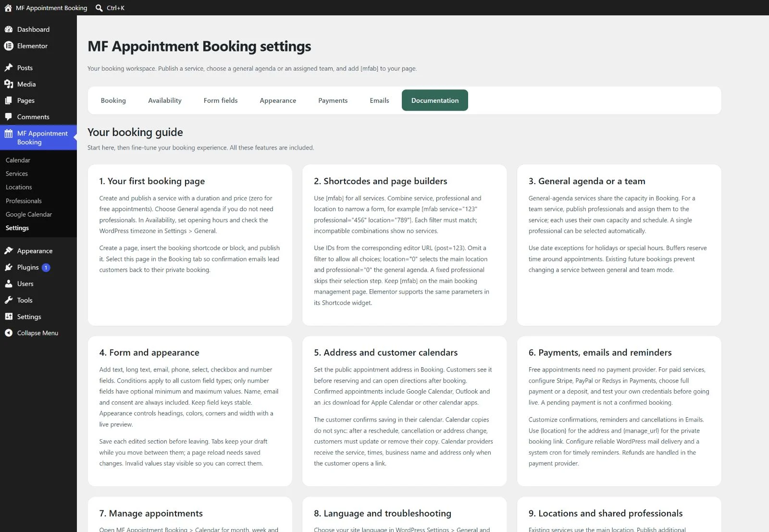Go to the Payments tab
Image resolution: width=769 pixels, height=532 pixels.
tap(333, 100)
